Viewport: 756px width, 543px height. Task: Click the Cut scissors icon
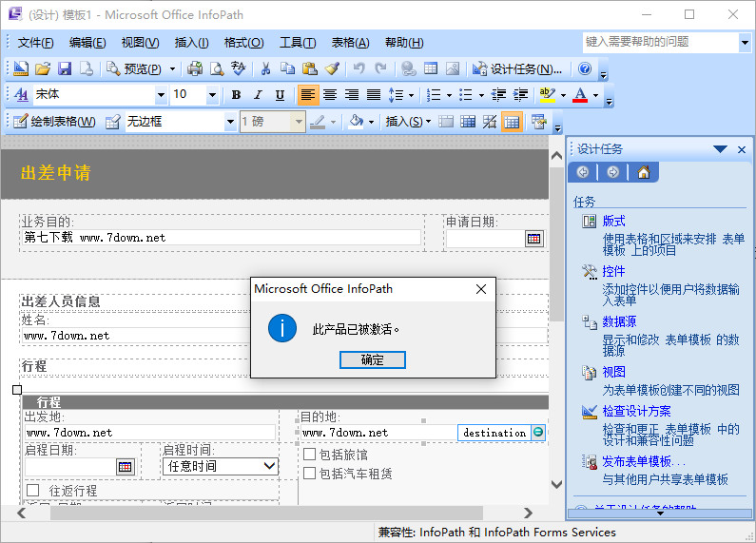coord(265,68)
